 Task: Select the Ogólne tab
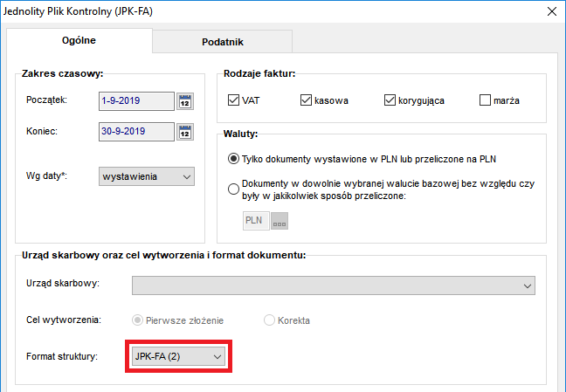(x=79, y=40)
